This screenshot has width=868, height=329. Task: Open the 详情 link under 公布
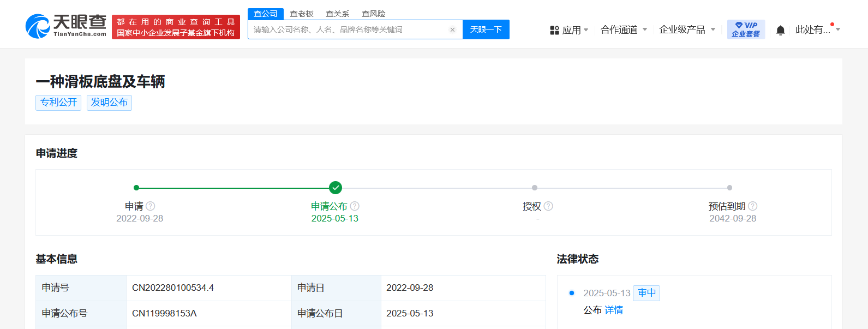(614, 310)
